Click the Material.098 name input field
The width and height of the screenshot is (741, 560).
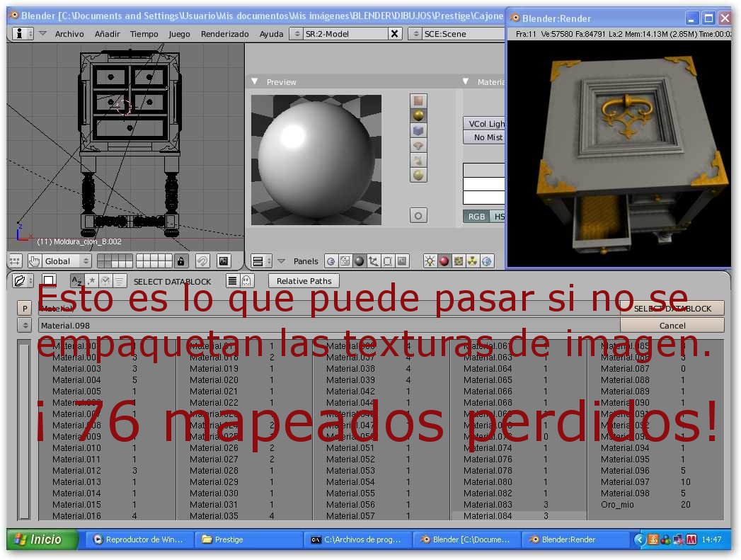click(x=328, y=325)
